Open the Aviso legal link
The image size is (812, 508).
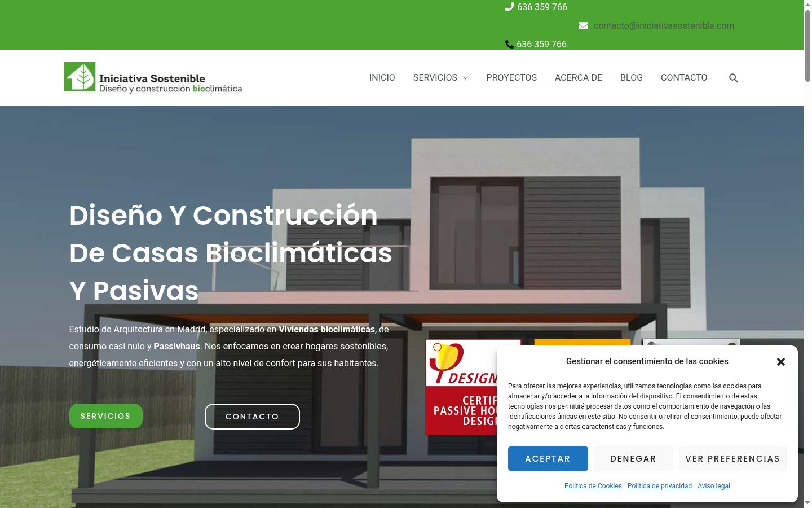[x=714, y=486]
